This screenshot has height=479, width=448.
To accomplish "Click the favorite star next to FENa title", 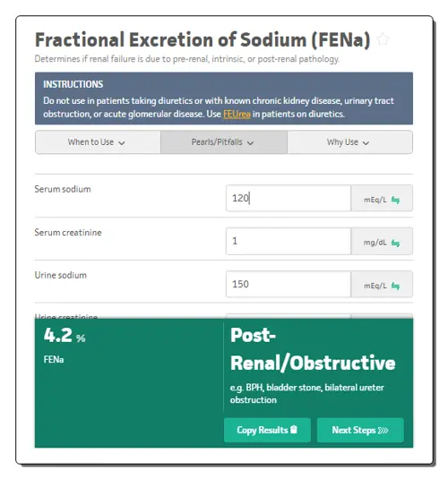I will click(383, 39).
